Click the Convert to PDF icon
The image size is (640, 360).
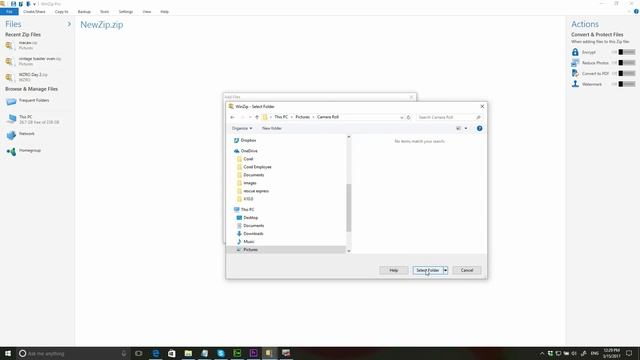coord(575,73)
